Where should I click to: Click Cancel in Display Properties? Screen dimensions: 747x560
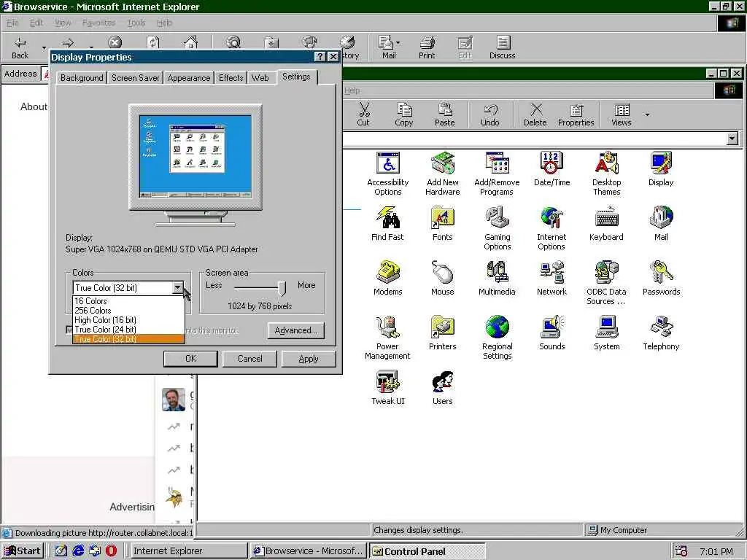click(249, 359)
